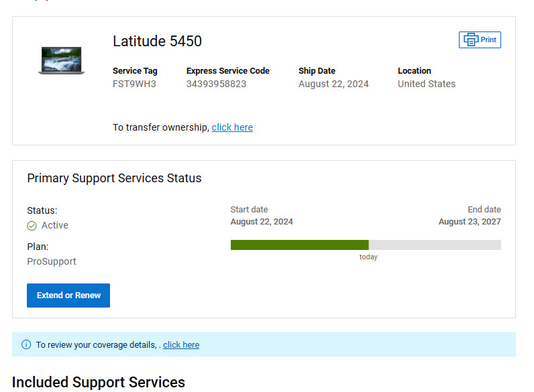Click the today marker label under progress bar
This screenshot has height=392, width=534.
point(368,257)
